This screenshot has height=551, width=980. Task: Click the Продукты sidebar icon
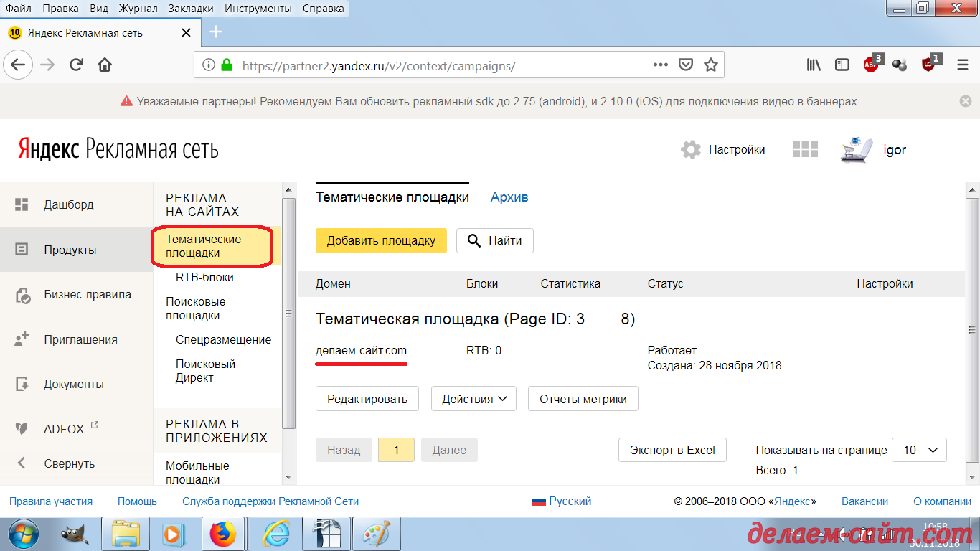22,250
